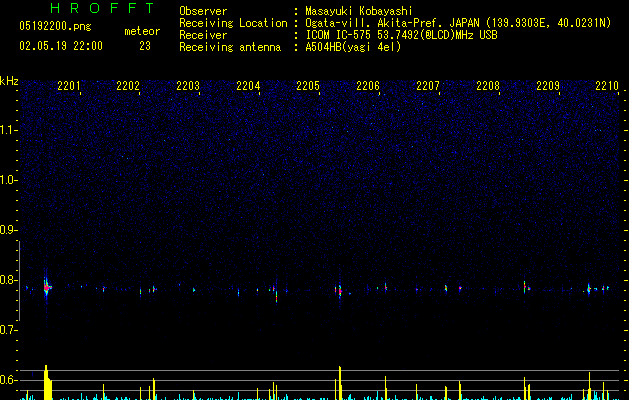This screenshot has height=400, width=629.
Task: Select the ICOM IC-575 receiver text
Action: (x=401, y=35)
